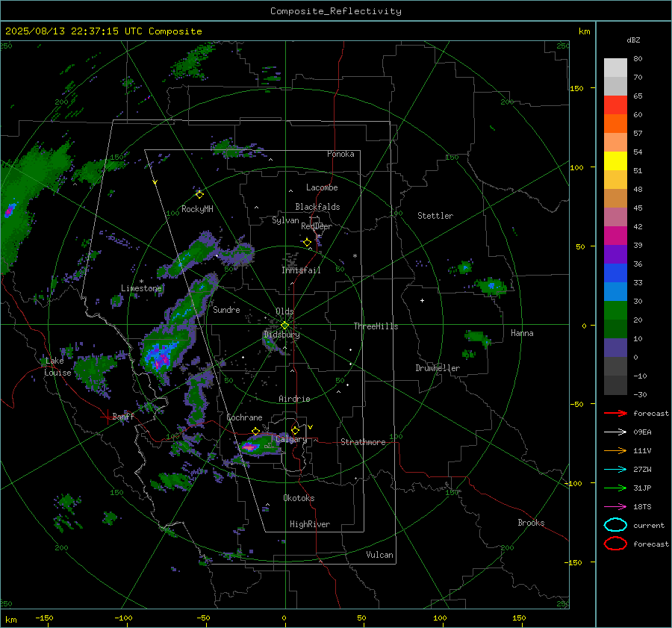Click the Drumheller label

point(438,368)
